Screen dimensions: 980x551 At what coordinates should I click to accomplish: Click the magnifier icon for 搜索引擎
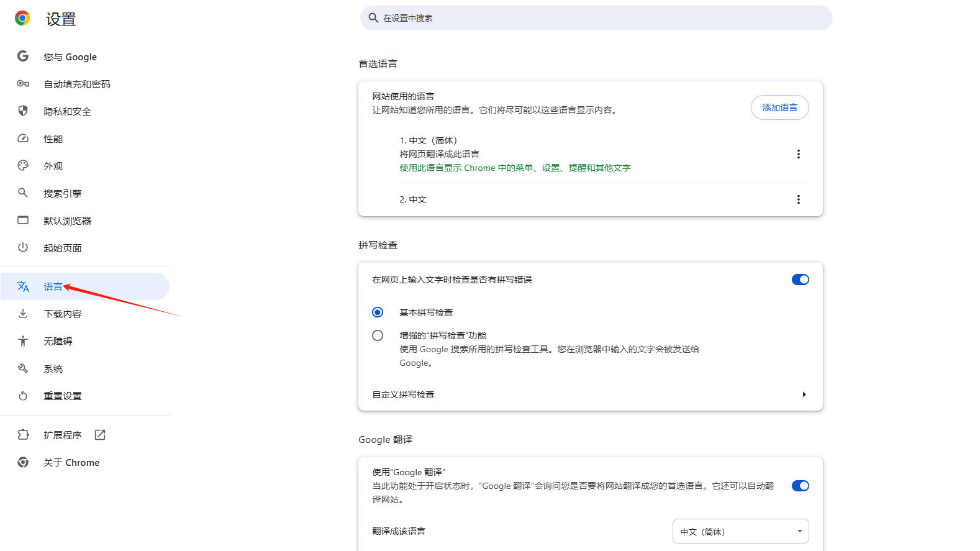(x=23, y=193)
